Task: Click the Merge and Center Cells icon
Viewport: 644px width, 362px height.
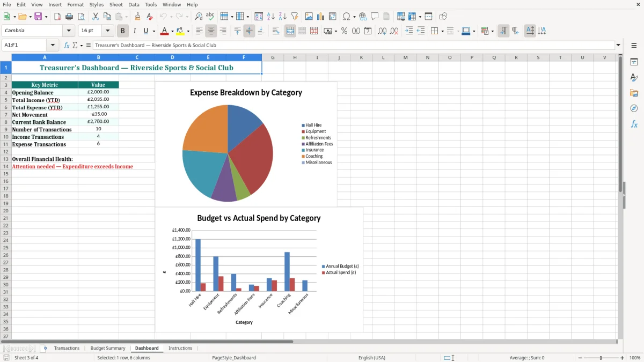Action: (290, 31)
